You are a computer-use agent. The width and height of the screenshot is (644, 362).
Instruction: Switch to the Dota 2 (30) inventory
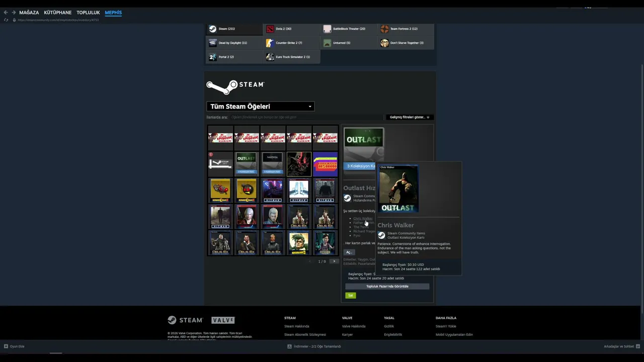point(292,29)
